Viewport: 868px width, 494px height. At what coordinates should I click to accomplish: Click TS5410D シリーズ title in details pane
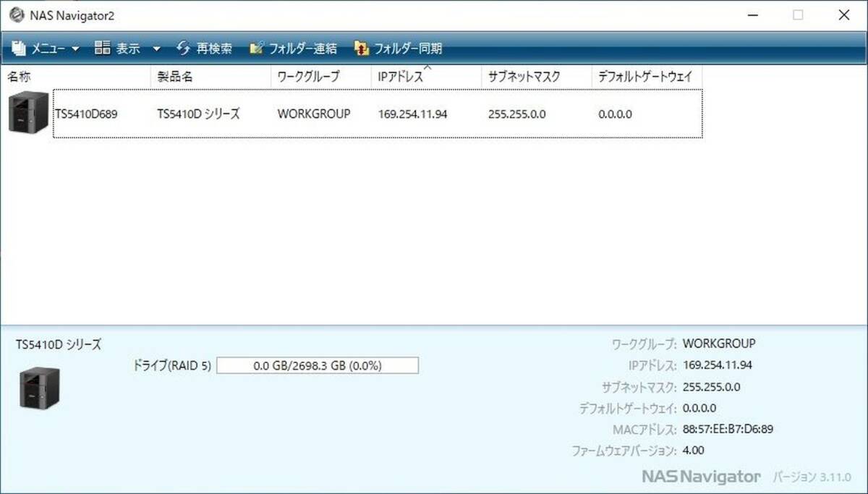(x=59, y=344)
